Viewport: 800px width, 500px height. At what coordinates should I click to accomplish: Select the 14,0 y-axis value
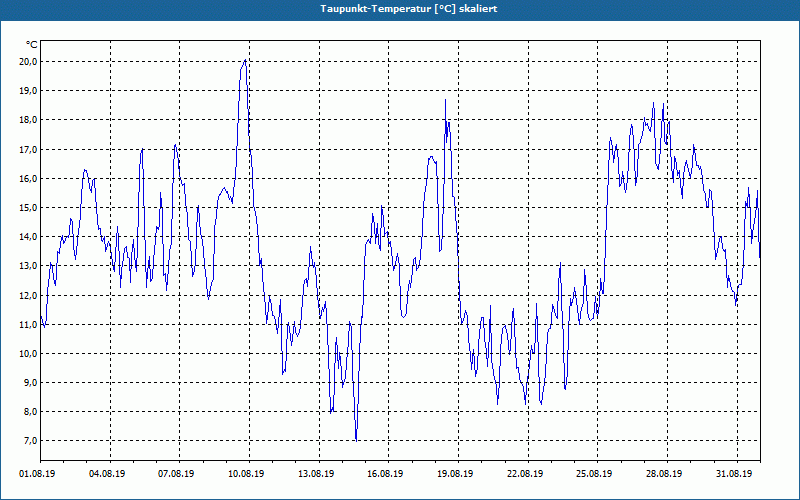(29, 237)
